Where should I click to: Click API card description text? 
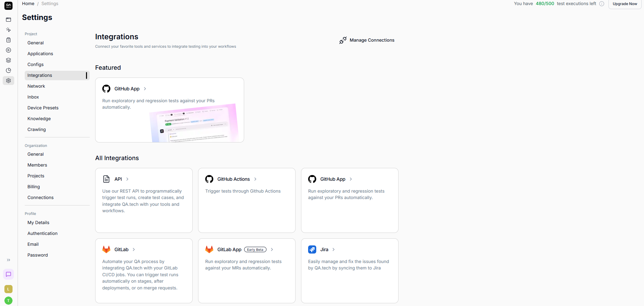[143, 201]
